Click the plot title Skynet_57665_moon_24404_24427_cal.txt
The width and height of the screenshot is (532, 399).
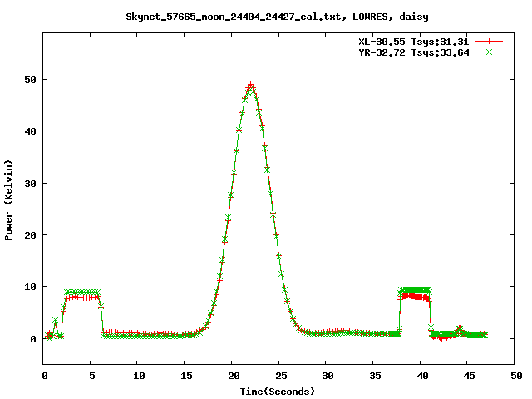click(x=277, y=17)
